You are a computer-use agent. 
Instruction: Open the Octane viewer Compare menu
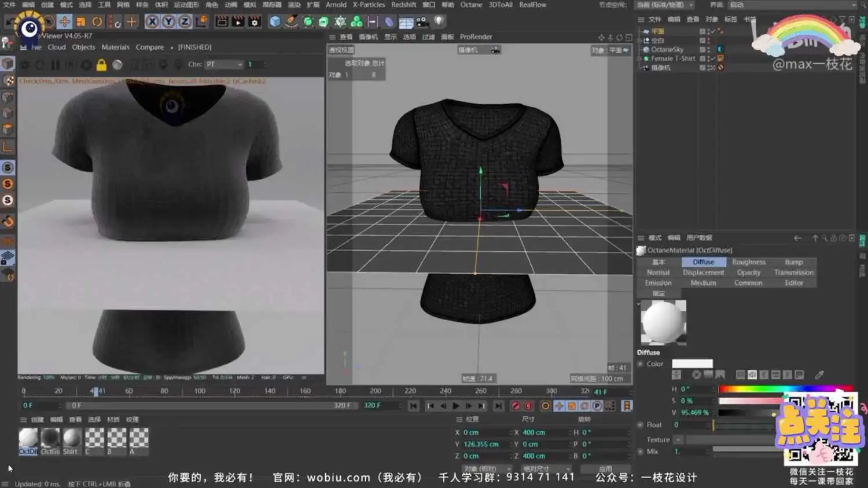[150, 47]
